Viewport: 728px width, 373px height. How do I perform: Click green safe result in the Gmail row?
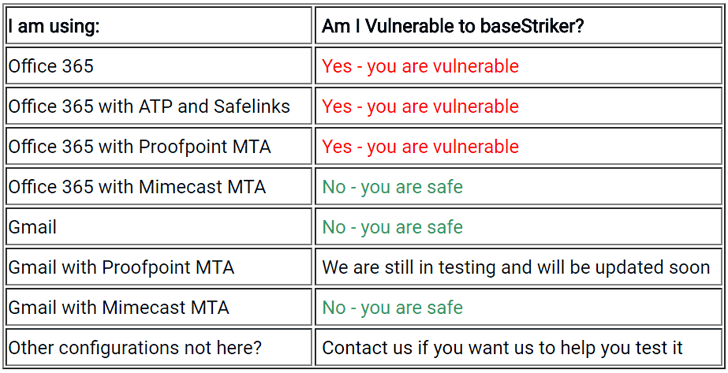click(x=392, y=227)
